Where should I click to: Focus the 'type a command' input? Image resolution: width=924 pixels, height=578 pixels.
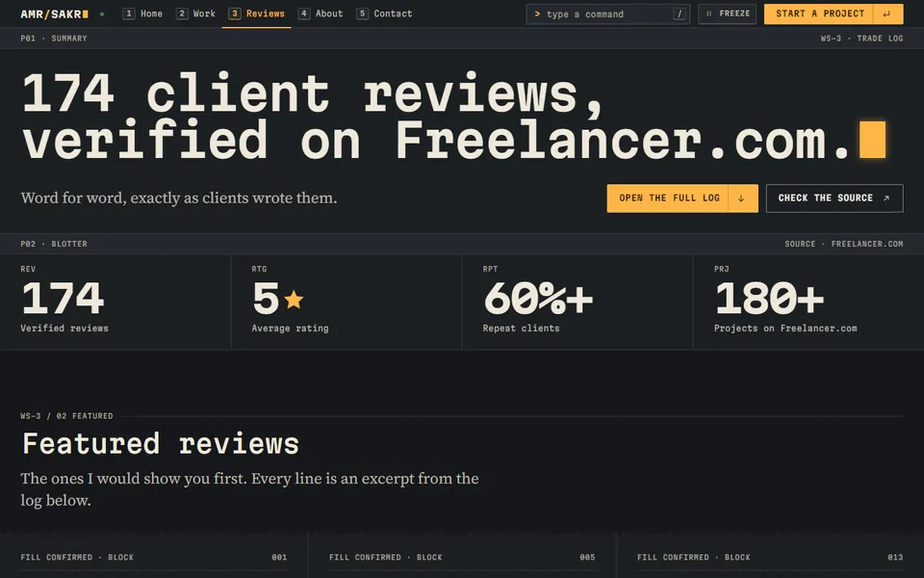607,14
